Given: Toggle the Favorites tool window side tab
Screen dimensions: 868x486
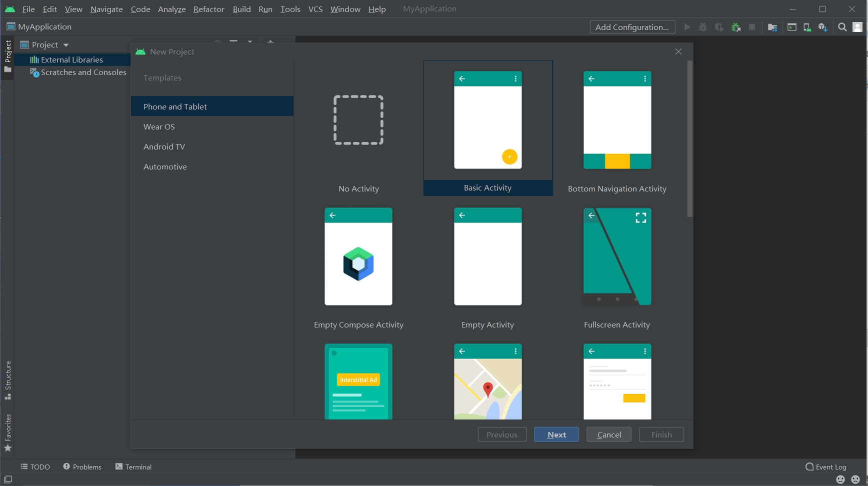Looking at the screenshot, I should coord(7,432).
